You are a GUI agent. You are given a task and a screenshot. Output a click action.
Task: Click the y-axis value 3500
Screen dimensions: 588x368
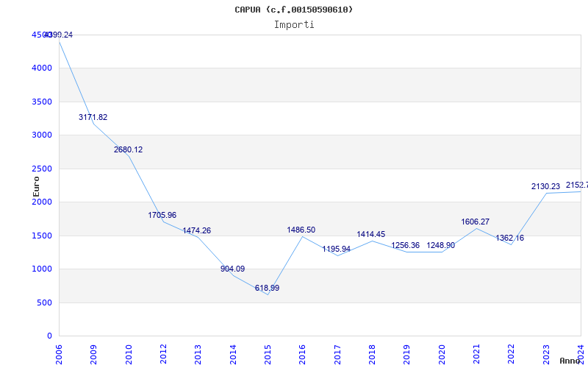click(42, 102)
